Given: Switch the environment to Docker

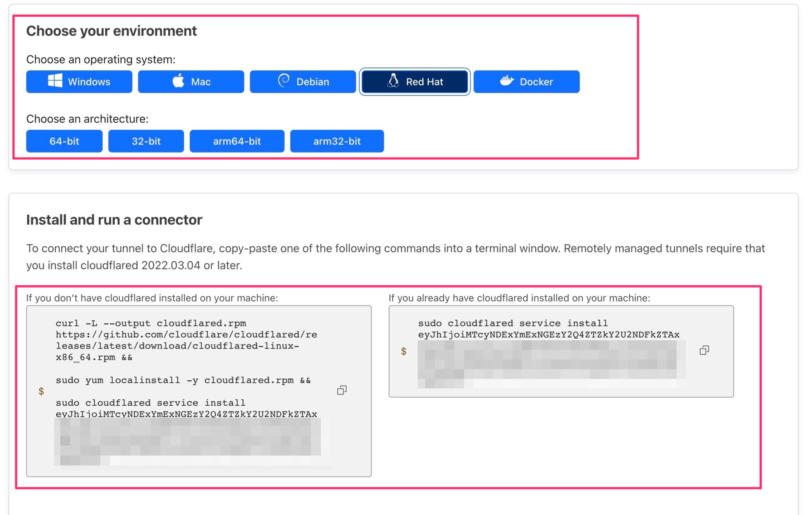Looking at the screenshot, I should [x=527, y=81].
